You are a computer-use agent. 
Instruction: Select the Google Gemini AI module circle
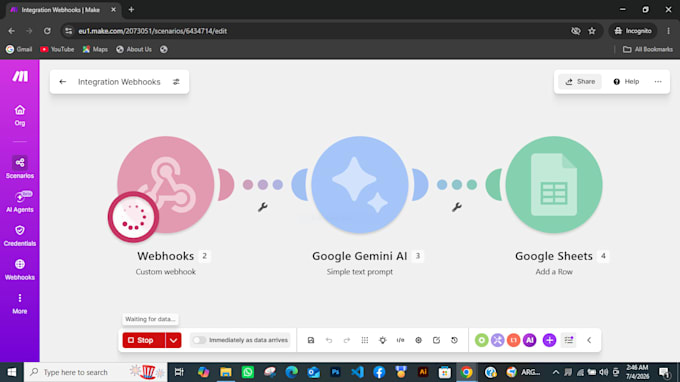coord(360,185)
